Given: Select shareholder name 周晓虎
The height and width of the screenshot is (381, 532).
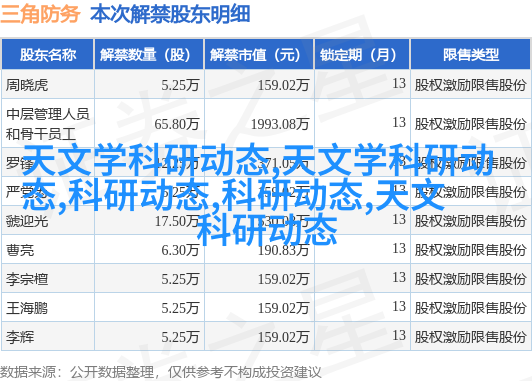Looking at the screenshot, I should point(27,85).
